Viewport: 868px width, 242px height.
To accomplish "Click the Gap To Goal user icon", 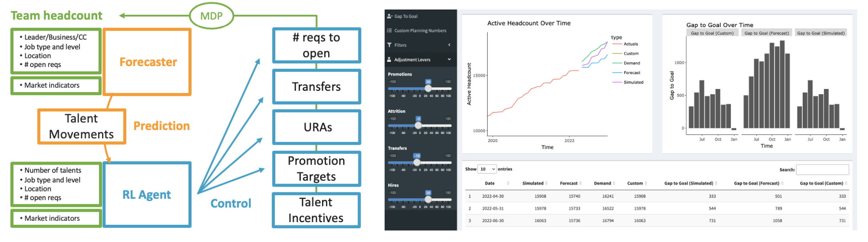I will tap(389, 16).
